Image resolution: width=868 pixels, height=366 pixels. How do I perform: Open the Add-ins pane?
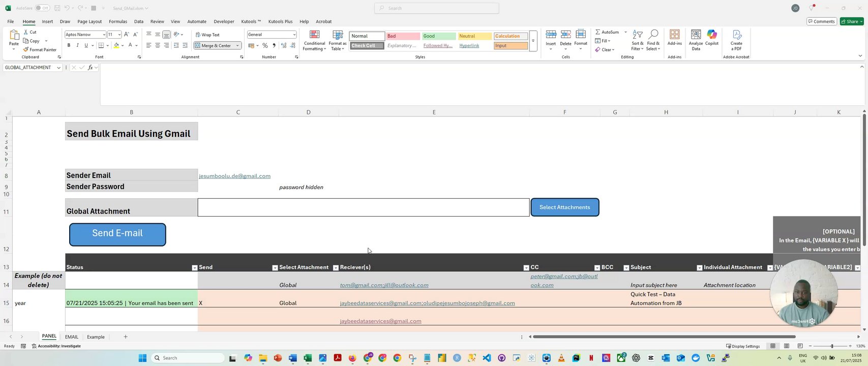(675, 38)
